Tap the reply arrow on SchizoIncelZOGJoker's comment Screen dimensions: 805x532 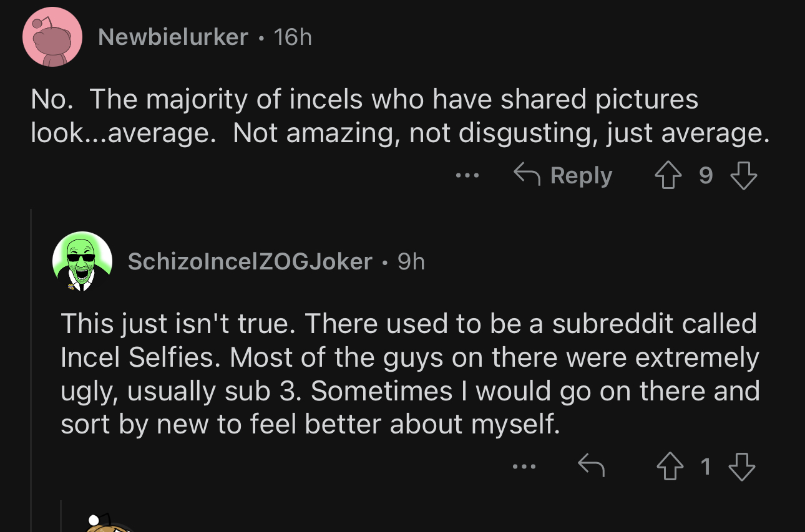click(x=592, y=466)
